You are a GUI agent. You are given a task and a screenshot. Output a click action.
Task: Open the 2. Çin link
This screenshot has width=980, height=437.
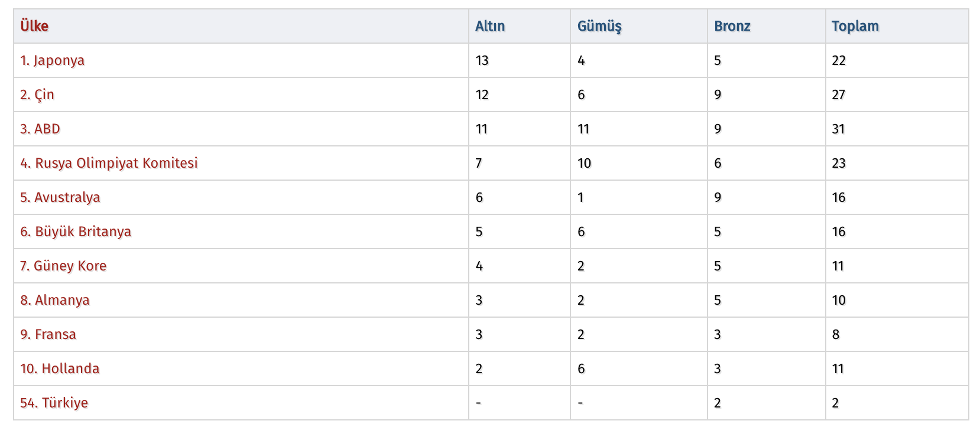pos(37,94)
